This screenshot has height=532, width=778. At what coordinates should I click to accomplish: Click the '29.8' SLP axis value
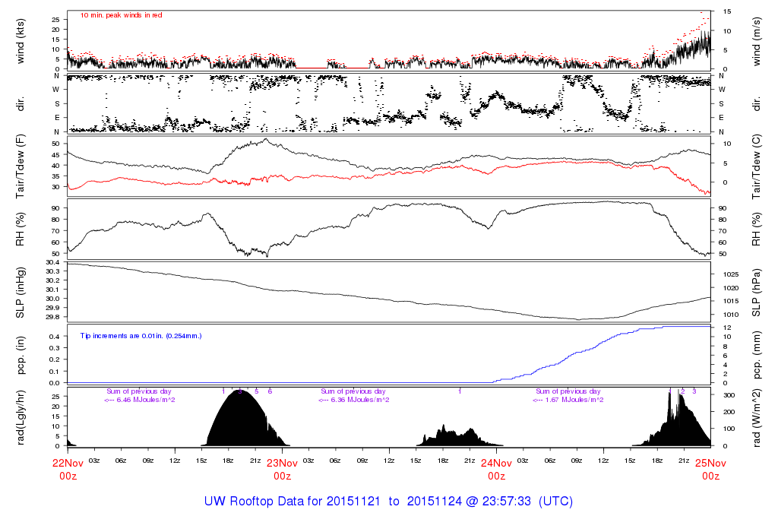[52, 317]
